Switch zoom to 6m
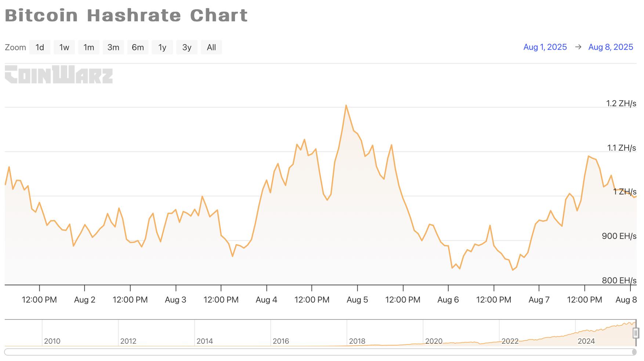The height and width of the screenshot is (361, 644). tap(138, 47)
